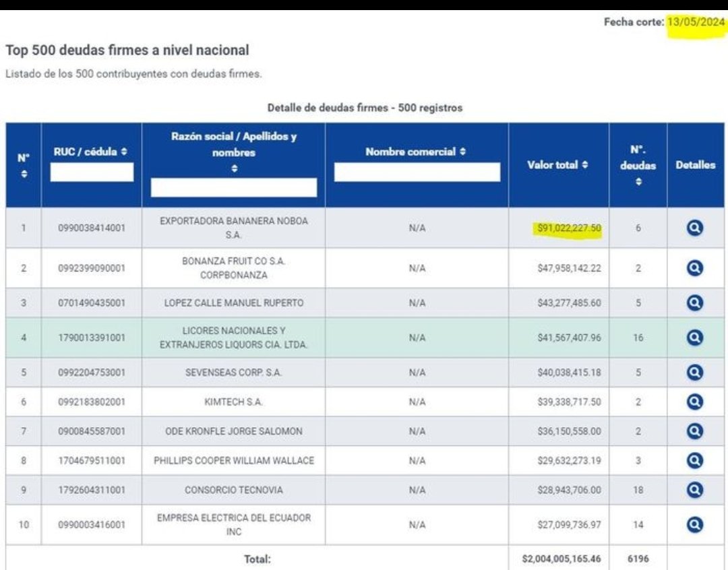Select RUC 0992183802001 cell
The height and width of the screenshot is (570, 728).
coord(92,402)
